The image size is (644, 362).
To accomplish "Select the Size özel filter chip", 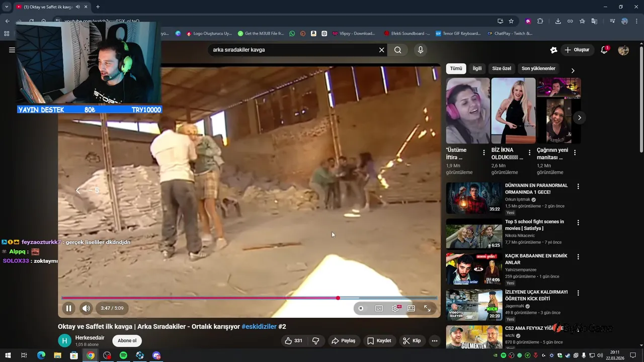I will tap(502, 68).
